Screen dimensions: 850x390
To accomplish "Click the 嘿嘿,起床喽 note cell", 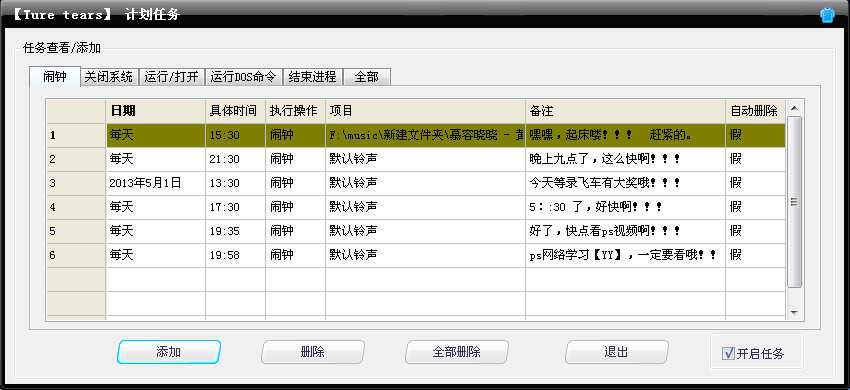I will click(x=626, y=136).
